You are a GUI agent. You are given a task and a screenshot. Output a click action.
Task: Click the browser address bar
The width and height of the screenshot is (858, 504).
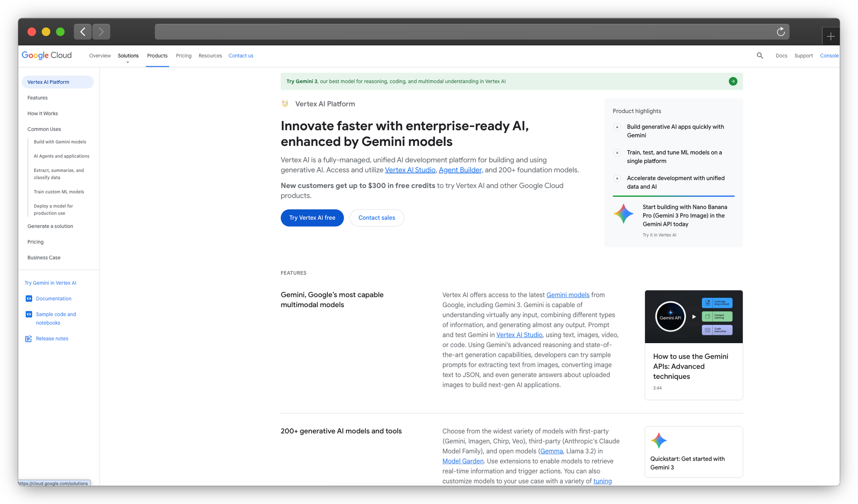pyautogui.click(x=463, y=32)
